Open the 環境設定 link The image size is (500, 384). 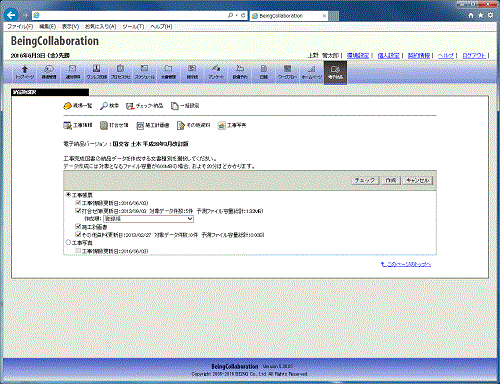pos(358,56)
